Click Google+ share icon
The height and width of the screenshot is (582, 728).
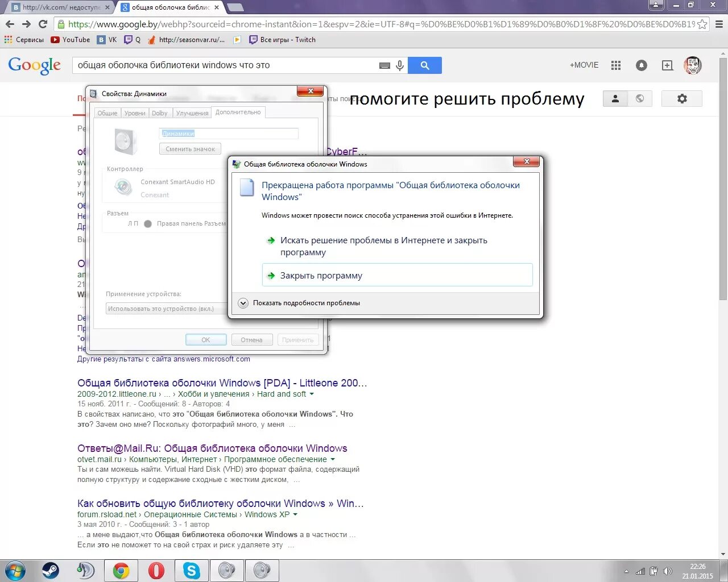click(x=667, y=65)
